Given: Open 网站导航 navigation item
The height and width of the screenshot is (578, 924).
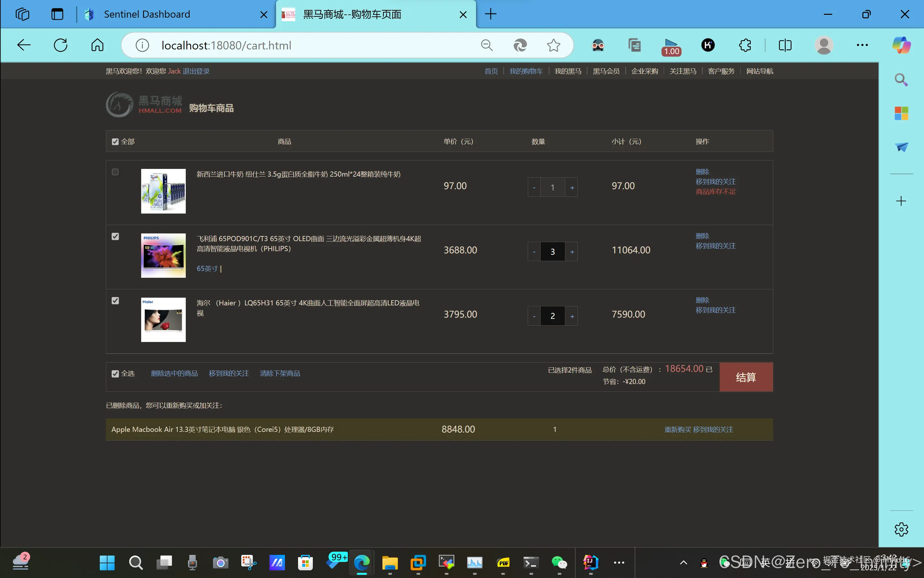Looking at the screenshot, I should pyautogui.click(x=759, y=71).
